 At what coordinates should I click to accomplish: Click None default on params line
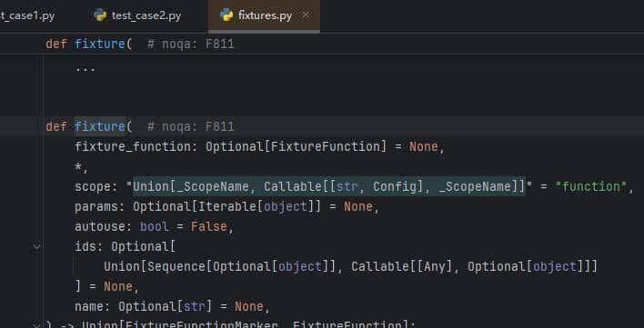coord(358,206)
